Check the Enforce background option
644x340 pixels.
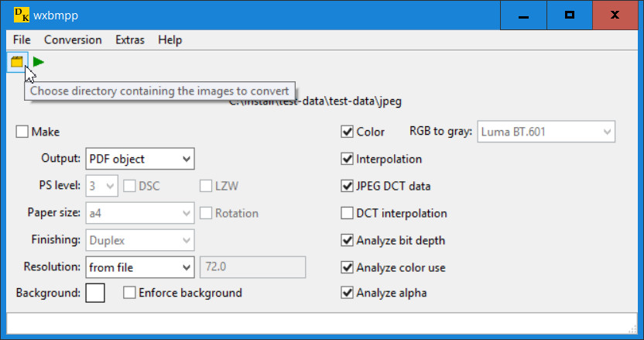[x=129, y=293]
